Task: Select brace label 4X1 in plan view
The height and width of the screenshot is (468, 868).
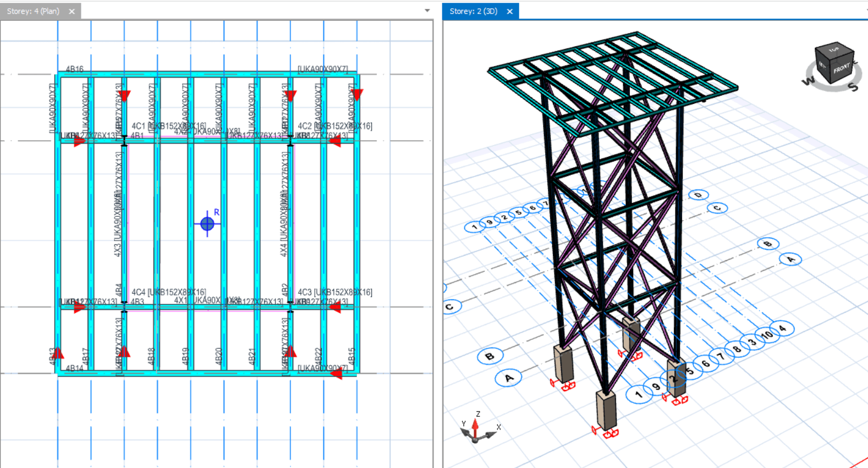Action: point(181,300)
